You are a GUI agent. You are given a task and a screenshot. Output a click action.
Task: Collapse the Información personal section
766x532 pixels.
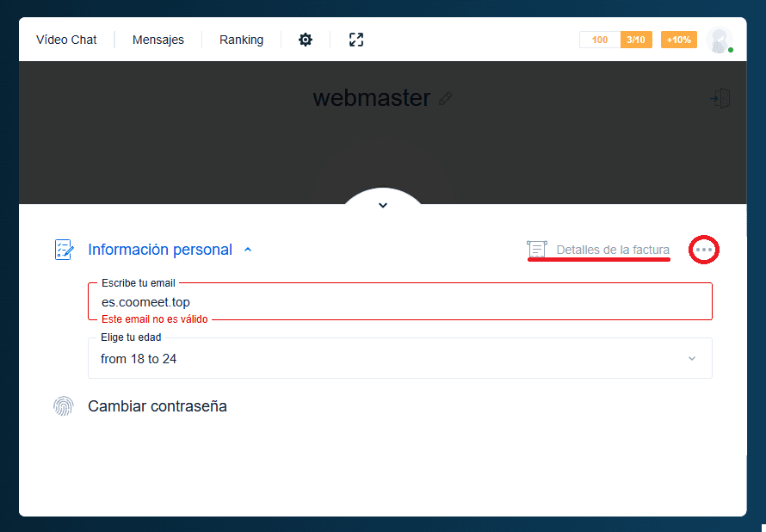coord(248,249)
